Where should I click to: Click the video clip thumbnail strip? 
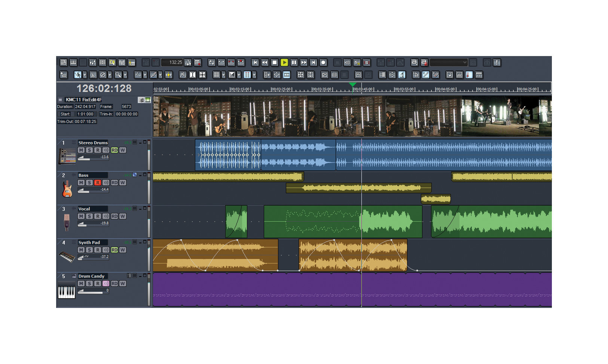pyautogui.click(x=352, y=116)
